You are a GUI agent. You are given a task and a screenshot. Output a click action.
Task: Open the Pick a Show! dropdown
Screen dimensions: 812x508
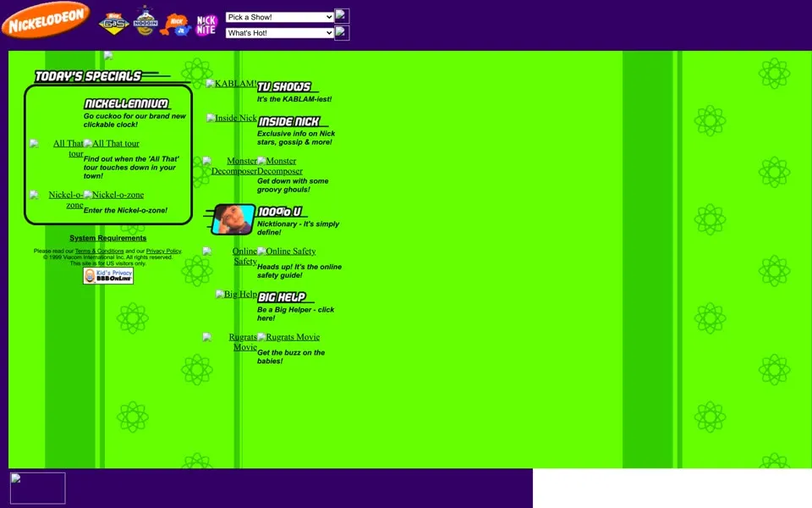280,17
